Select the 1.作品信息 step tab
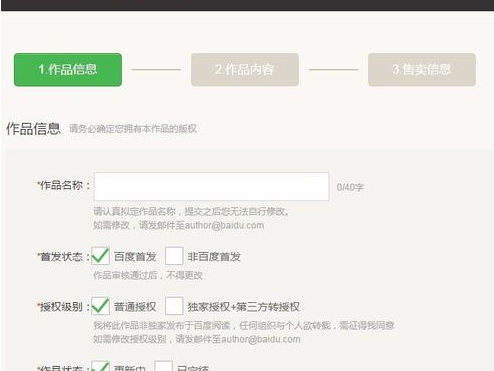The height and width of the screenshot is (371, 494). (x=68, y=70)
